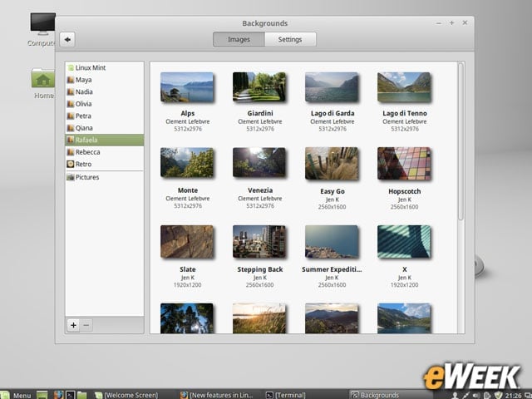Launch Firefox from the panel launcher
Image resolution: width=532 pixels, height=399 pixels.
point(58,395)
